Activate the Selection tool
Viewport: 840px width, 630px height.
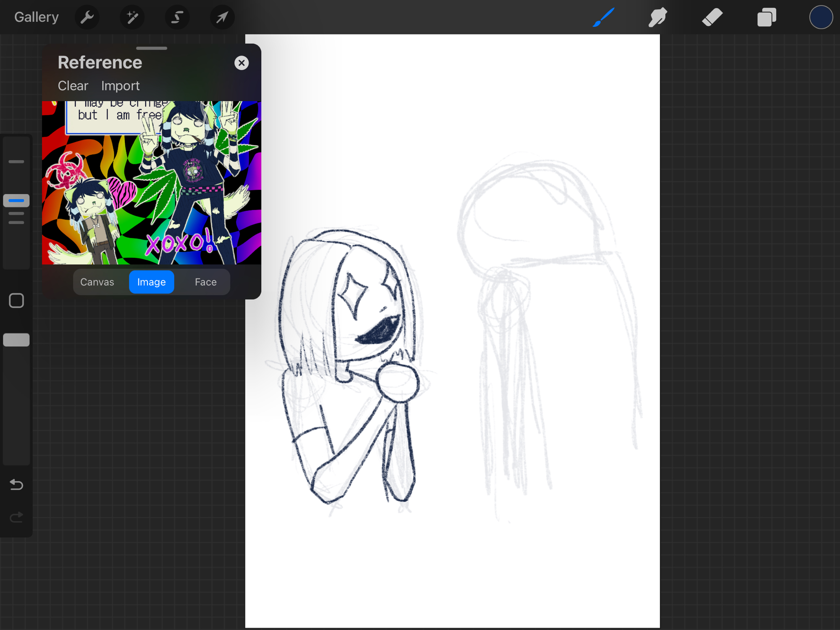177,17
